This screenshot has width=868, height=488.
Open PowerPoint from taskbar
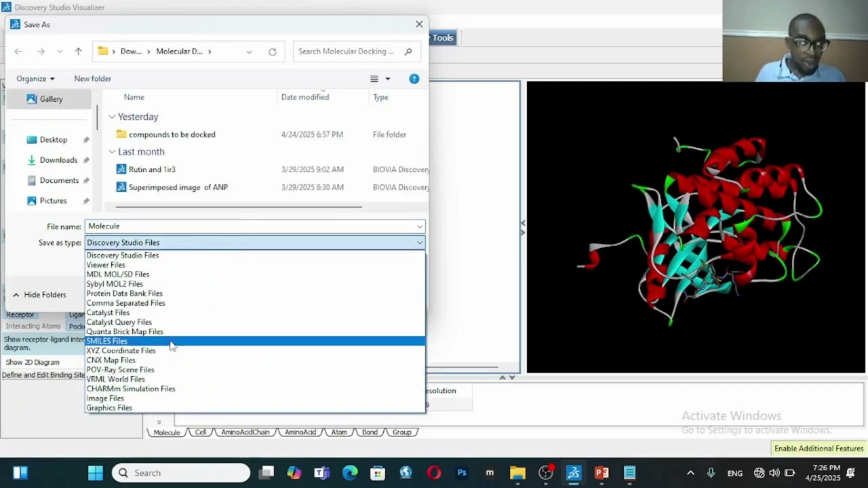coord(601,473)
